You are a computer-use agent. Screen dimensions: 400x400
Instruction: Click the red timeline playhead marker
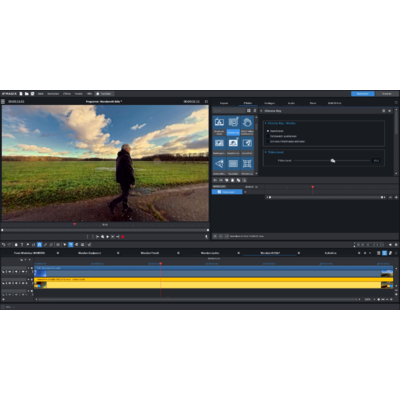point(161,263)
